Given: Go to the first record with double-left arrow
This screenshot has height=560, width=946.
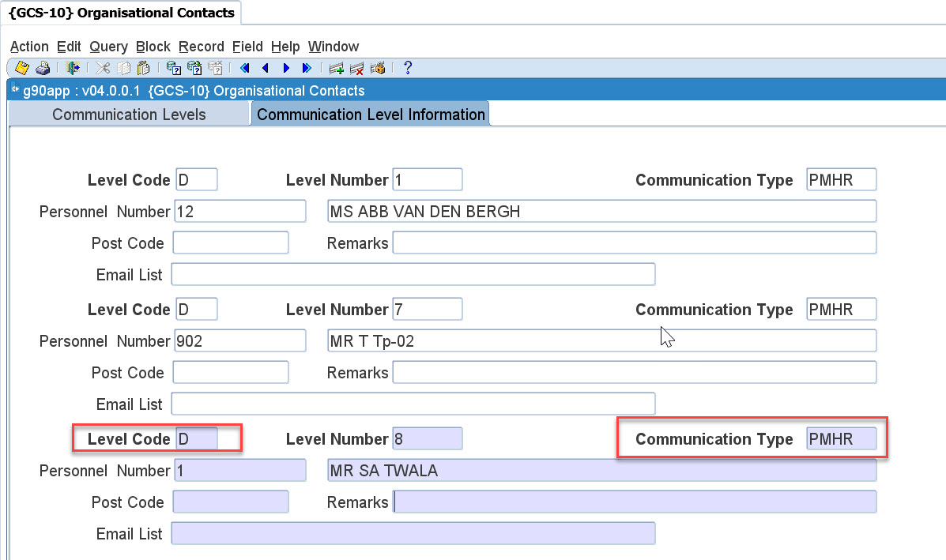Looking at the screenshot, I should point(245,68).
